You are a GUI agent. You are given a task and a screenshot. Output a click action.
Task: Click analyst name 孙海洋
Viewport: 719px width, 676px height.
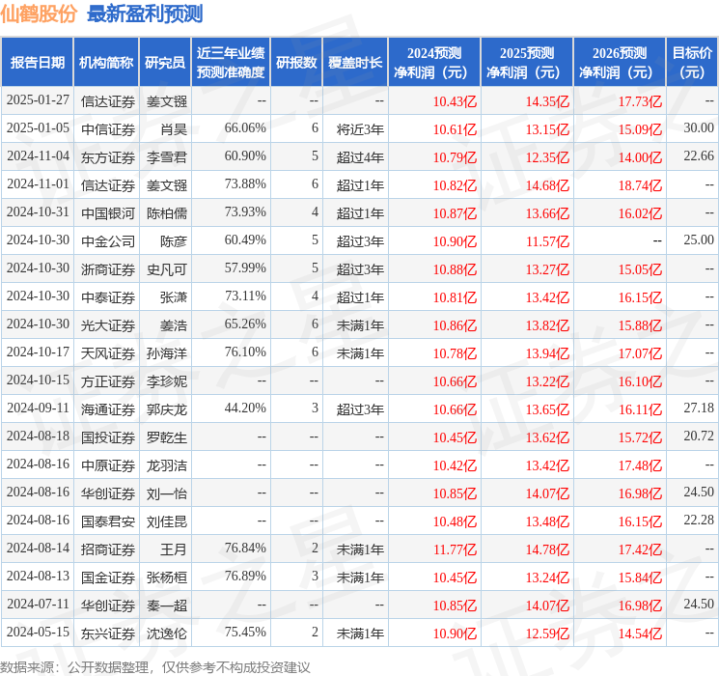click(x=166, y=354)
